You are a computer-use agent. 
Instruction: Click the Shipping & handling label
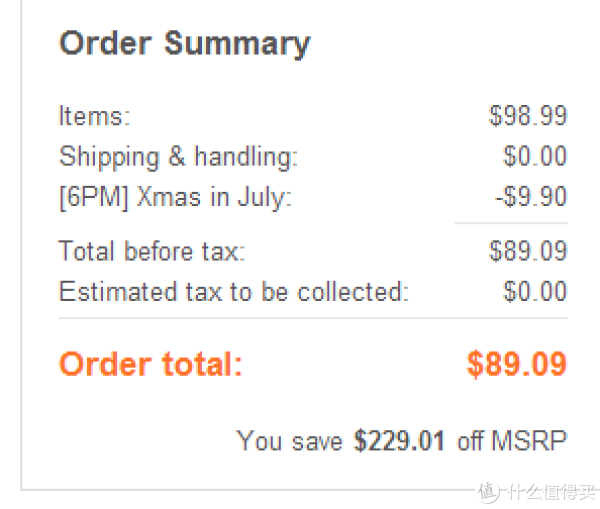coord(178,157)
